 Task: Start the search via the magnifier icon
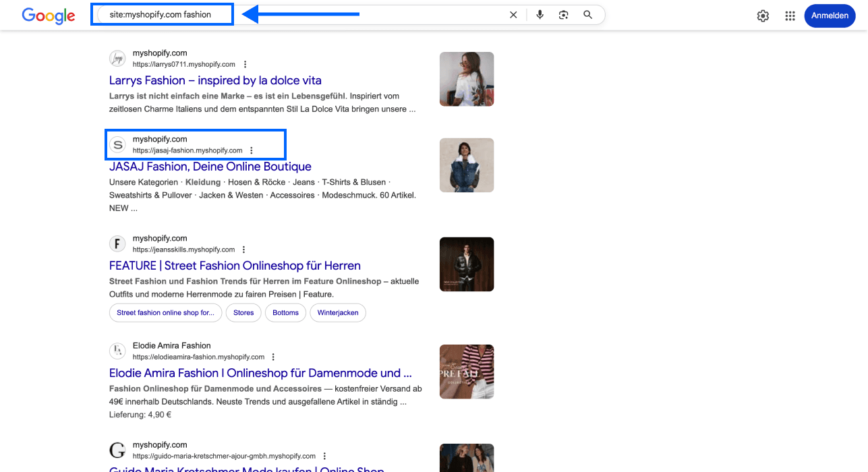587,13
